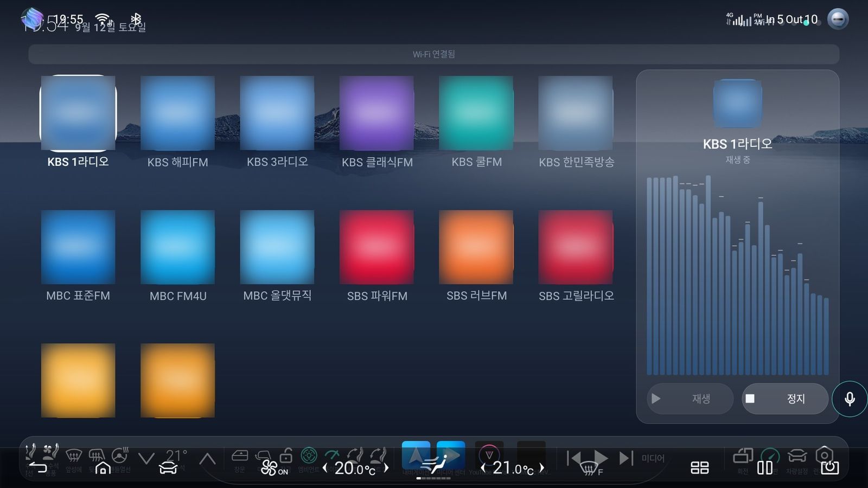
Task: Tap the split-screen pause-like icon
Action: (x=765, y=467)
